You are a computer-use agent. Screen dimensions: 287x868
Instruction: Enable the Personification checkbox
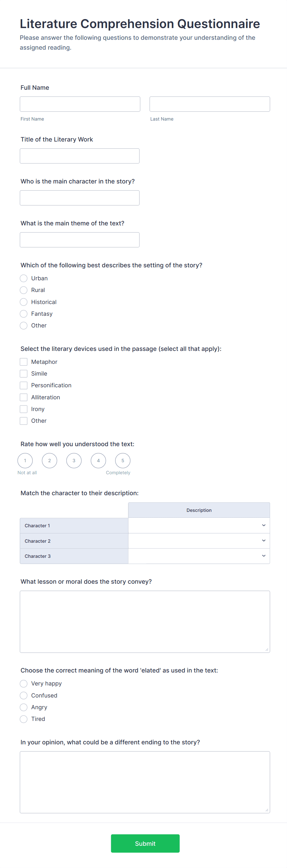[23, 385]
